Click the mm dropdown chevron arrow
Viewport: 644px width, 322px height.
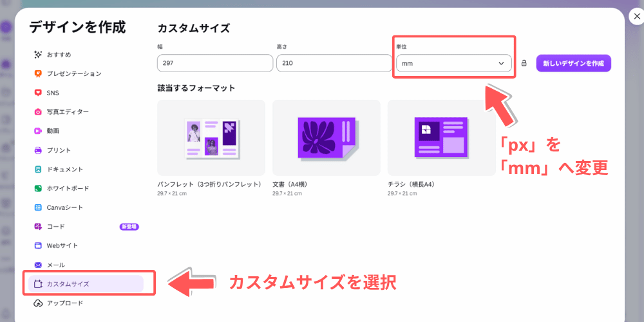coord(501,63)
